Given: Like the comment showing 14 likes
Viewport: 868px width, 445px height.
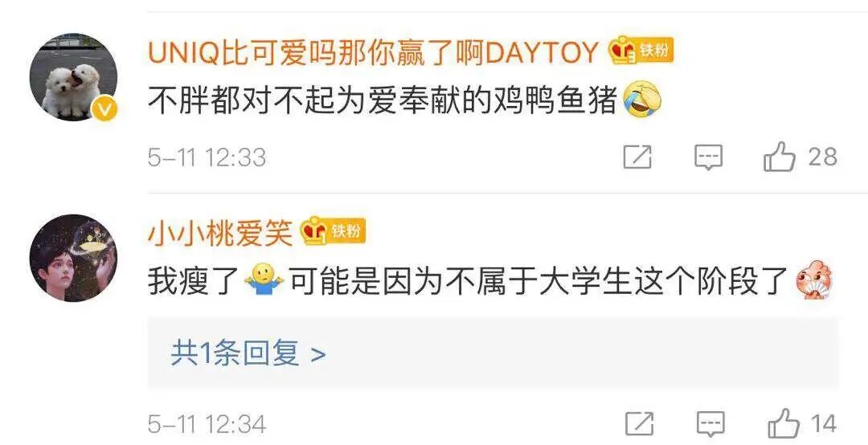Looking at the screenshot, I should click(x=784, y=423).
